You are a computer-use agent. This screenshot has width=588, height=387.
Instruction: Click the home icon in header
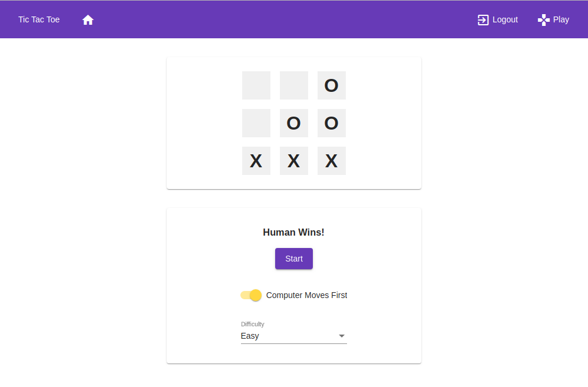pos(88,20)
